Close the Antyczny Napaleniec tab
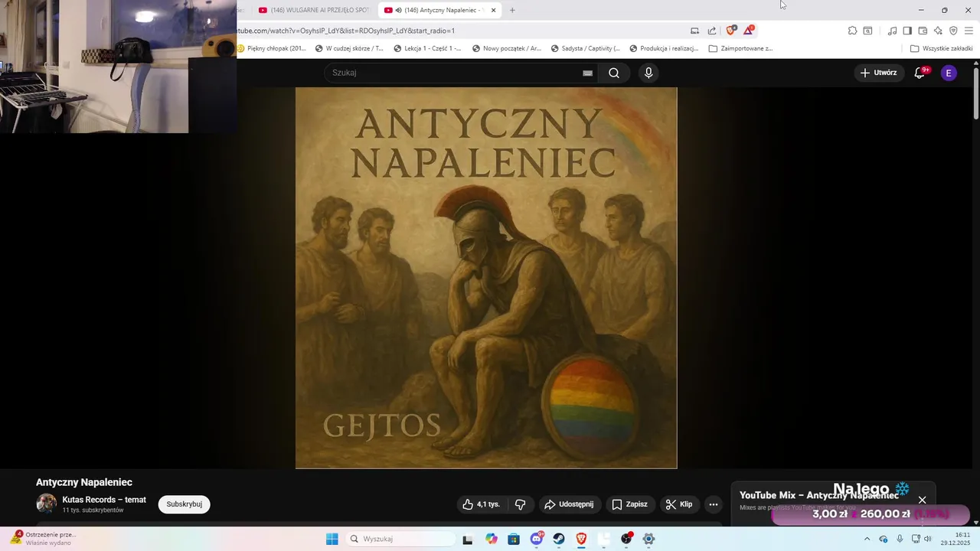This screenshot has height=551, width=980. pos(494,10)
